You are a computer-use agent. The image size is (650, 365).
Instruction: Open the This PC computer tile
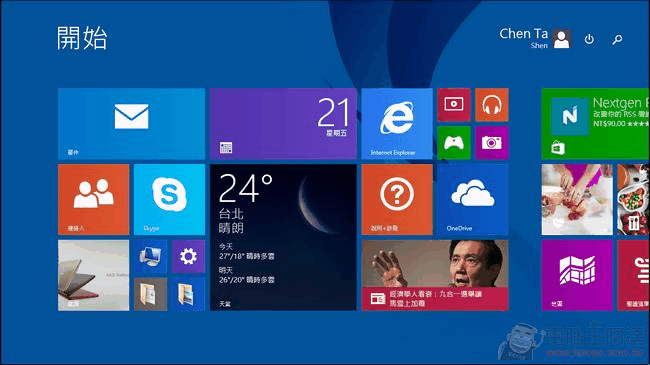click(x=150, y=256)
